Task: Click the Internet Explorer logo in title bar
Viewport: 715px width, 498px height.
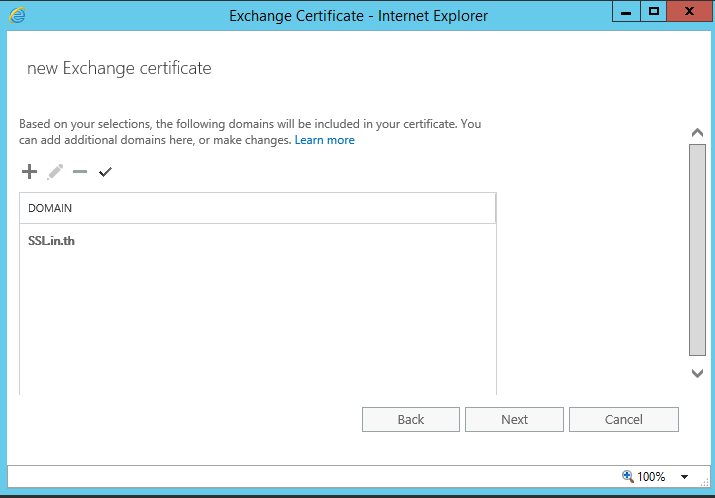Action: tap(18, 15)
